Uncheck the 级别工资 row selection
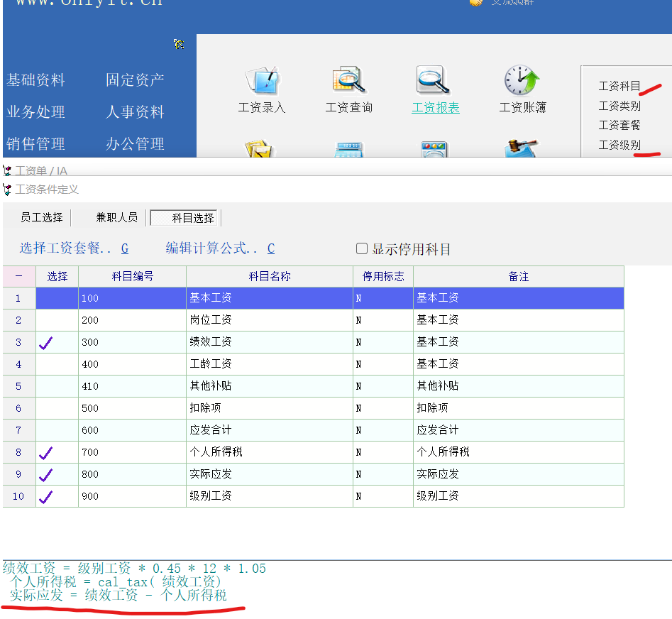This screenshot has height=619, width=672. 46,497
